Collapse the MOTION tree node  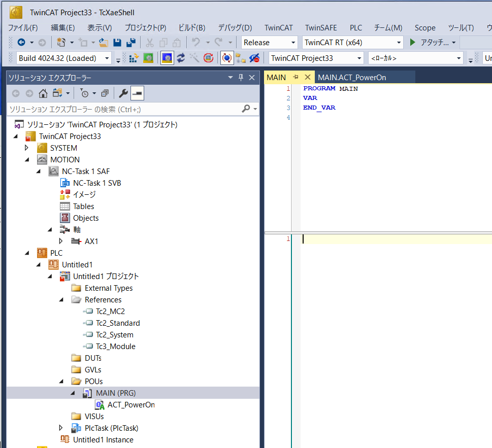coord(27,160)
